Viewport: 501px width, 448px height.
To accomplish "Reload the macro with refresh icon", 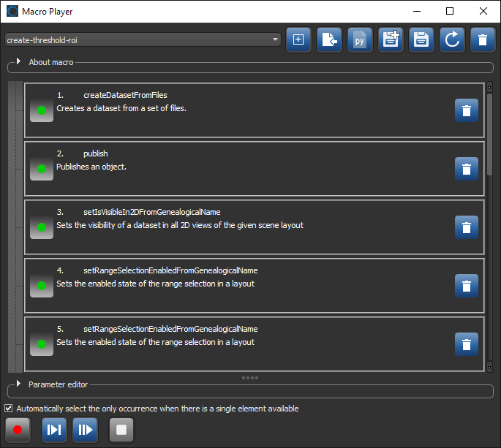I will point(451,40).
